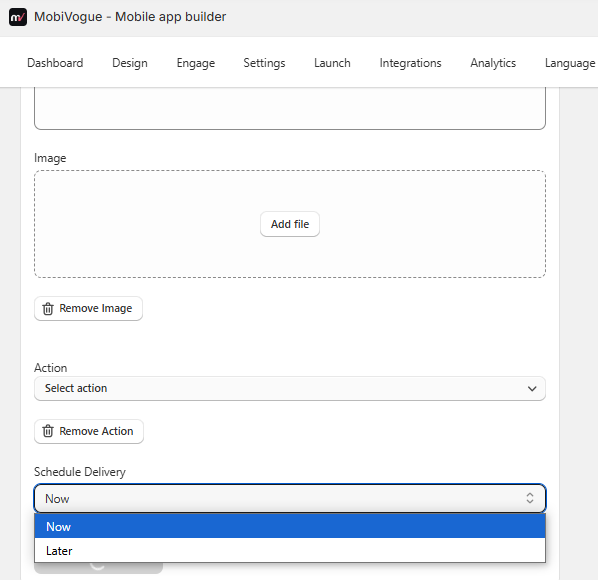Click the Schedule Delivery up-down arrows
This screenshot has width=598, height=580.
tap(530, 498)
